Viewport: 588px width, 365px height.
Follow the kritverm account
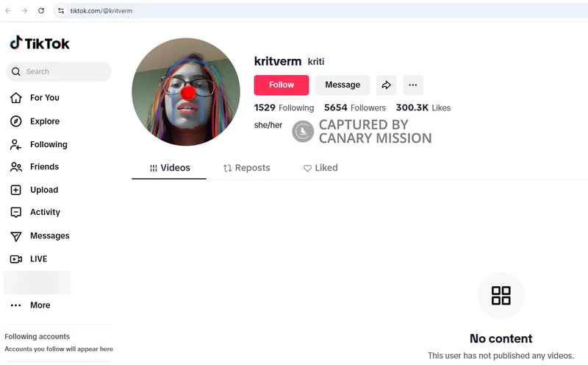point(282,85)
